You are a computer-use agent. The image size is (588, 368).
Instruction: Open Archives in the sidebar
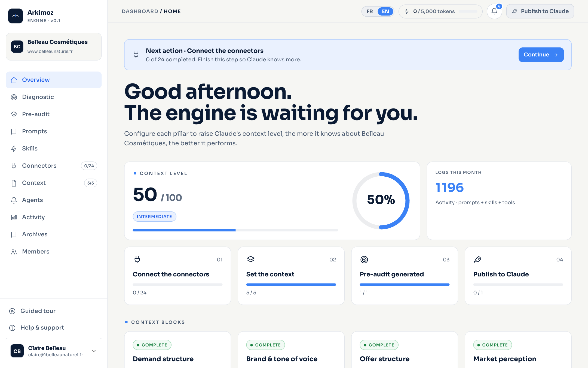click(x=54, y=234)
